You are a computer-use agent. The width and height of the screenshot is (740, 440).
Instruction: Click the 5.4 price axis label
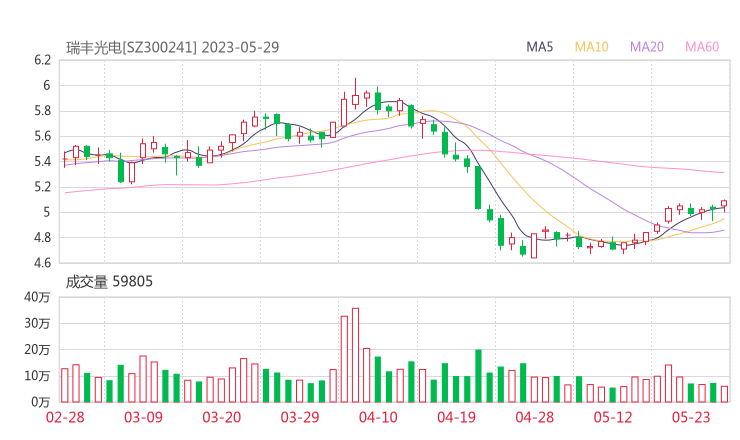point(42,161)
